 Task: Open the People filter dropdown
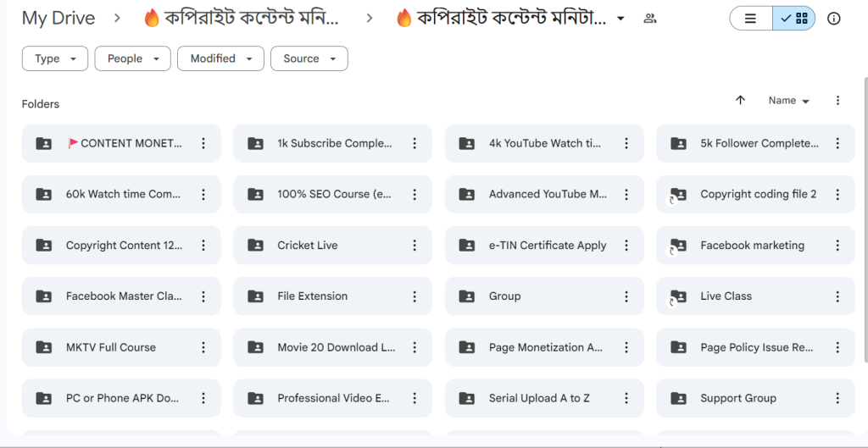(x=133, y=58)
